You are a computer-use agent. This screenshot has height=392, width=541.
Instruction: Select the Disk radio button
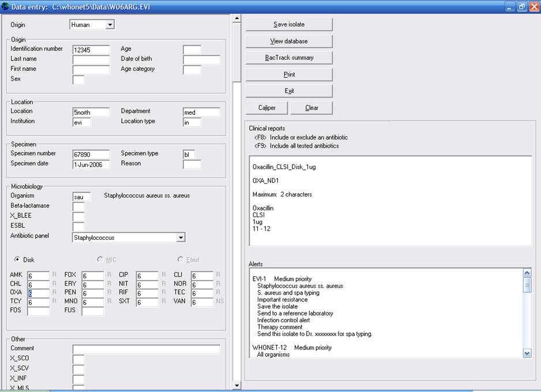(x=18, y=259)
